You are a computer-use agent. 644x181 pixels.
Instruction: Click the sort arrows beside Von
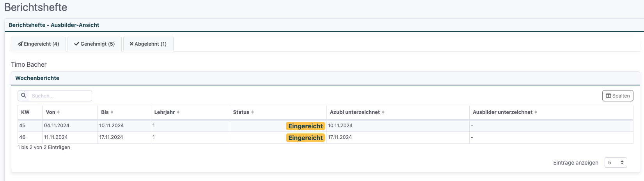(59, 112)
